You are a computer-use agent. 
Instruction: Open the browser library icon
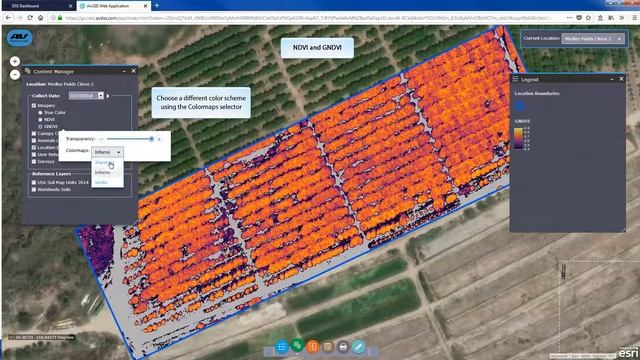(611, 18)
